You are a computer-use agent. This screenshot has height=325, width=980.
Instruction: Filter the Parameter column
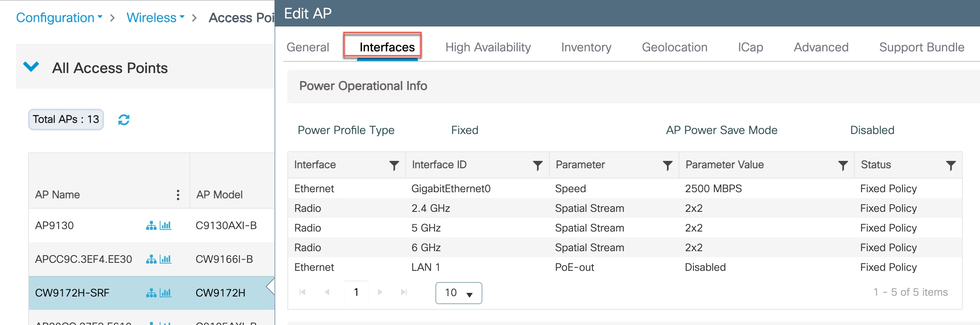tap(667, 165)
